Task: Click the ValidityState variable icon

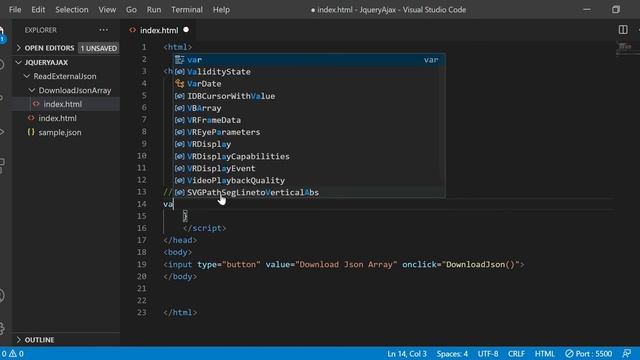Action: [x=180, y=72]
